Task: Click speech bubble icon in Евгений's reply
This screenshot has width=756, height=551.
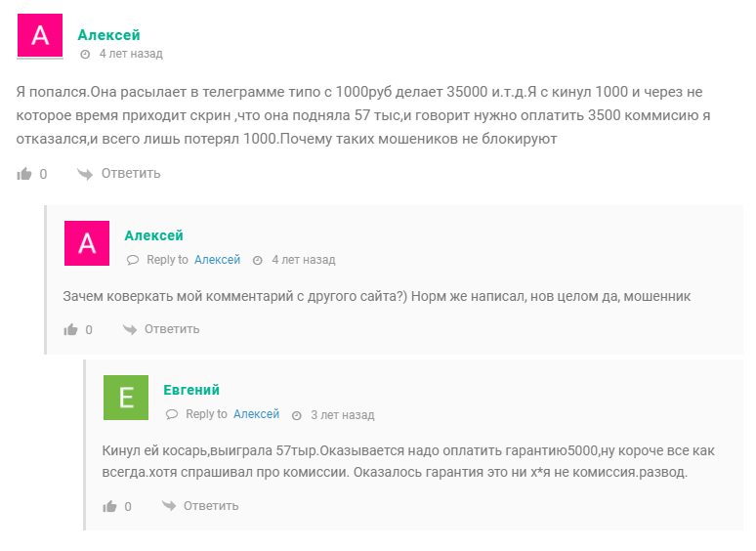Action: tap(172, 415)
